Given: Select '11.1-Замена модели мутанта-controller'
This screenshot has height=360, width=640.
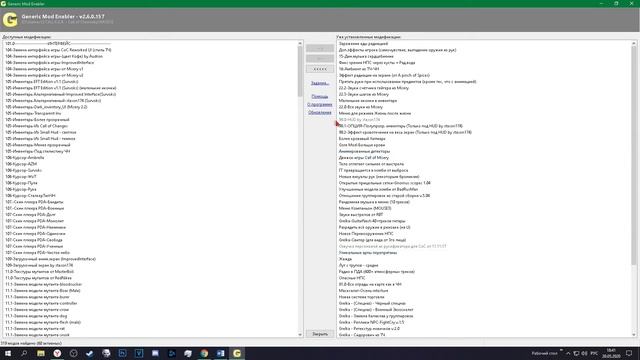Looking at the screenshot, I should click(41, 303).
